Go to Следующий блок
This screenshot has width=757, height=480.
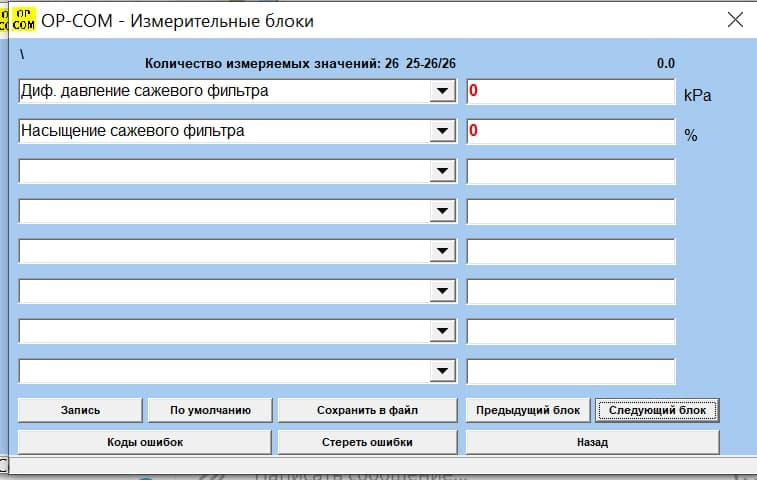(657, 410)
